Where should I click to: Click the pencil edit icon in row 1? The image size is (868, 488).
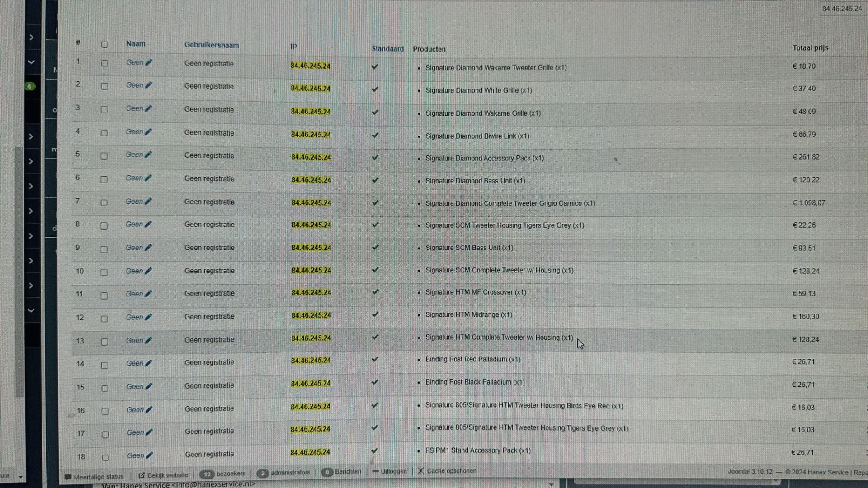pyautogui.click(x=149, y=62)
